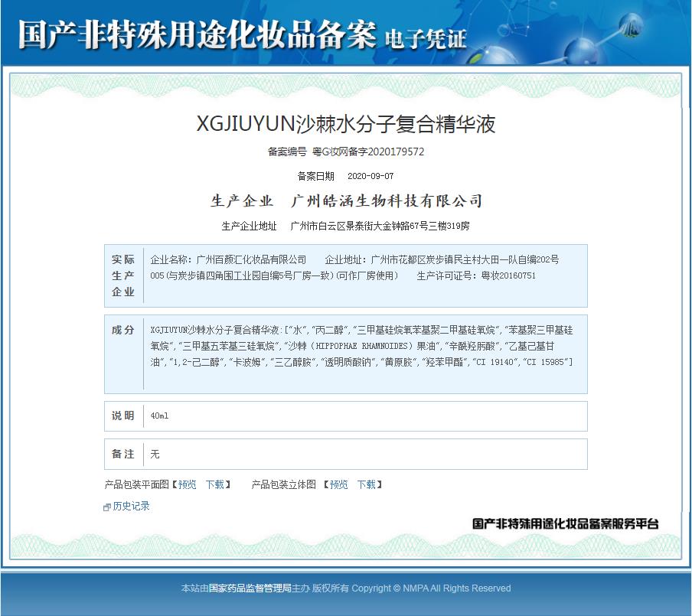The width and height of the screenshot is (692, 616).
Task: Click the company name 广州皓涵生物科技有限公司
Action: coord(387,201)
